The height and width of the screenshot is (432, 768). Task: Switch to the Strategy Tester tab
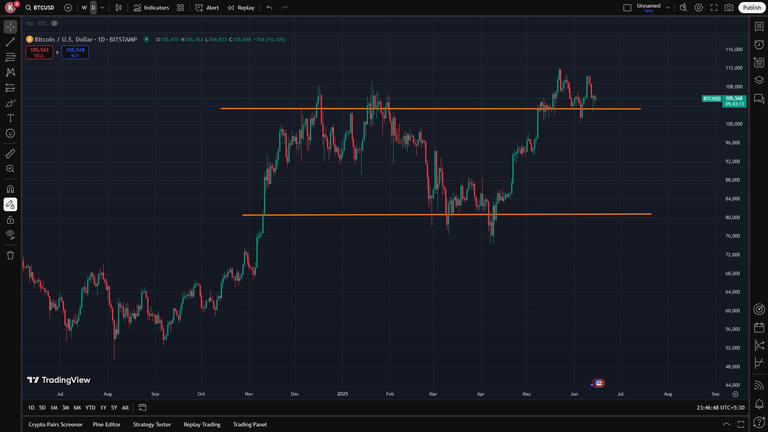pos(152,425)
